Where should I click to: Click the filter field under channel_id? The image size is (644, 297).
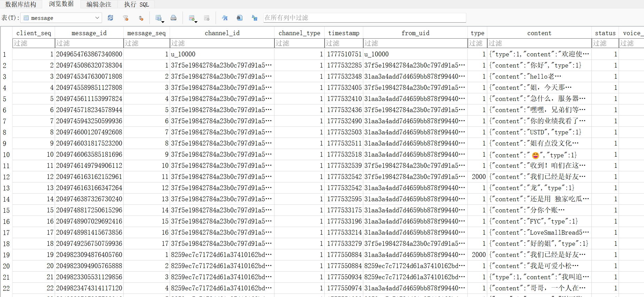[x=222, y=43]
